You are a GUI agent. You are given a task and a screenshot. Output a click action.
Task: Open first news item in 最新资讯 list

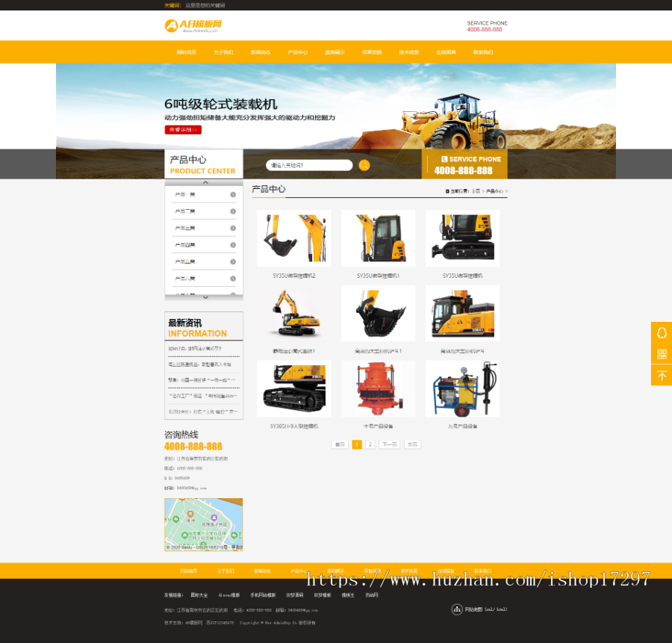[195, 349]
